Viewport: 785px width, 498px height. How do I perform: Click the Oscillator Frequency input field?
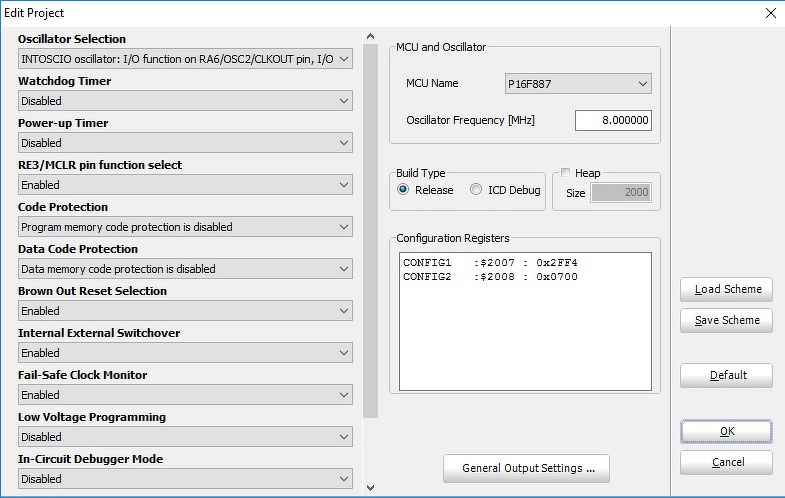(x=613, y=121)
